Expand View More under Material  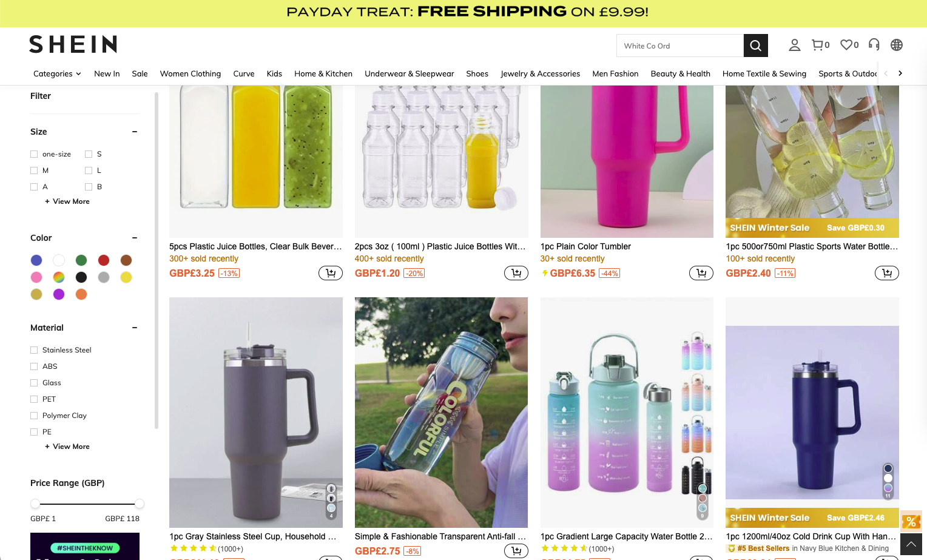coord(67,447)
